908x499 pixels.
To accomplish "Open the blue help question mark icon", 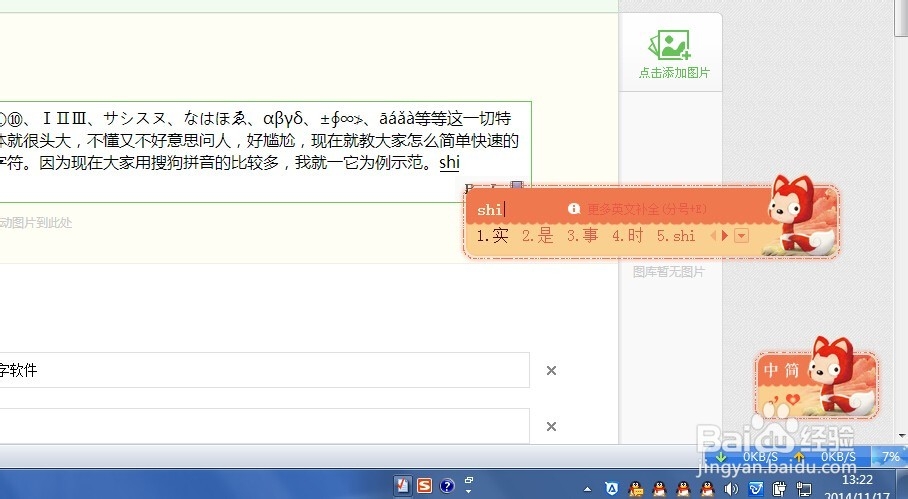I will click(x=446, y=486).
